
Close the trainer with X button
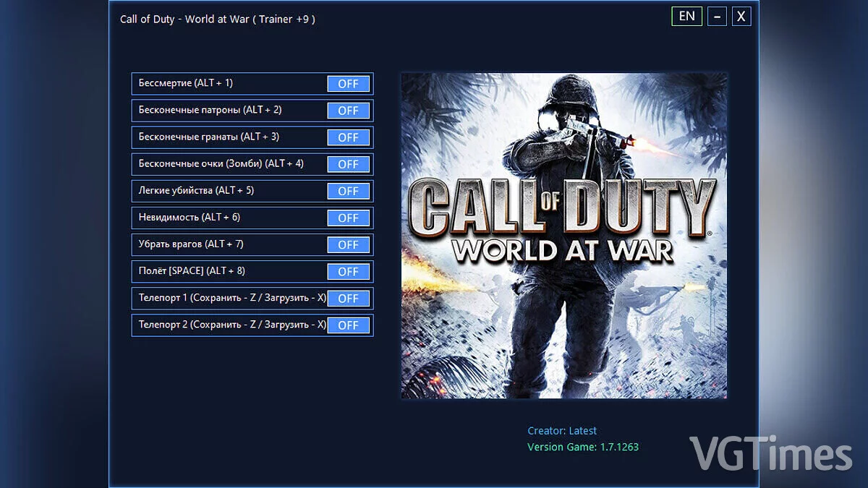coord(741,16)
